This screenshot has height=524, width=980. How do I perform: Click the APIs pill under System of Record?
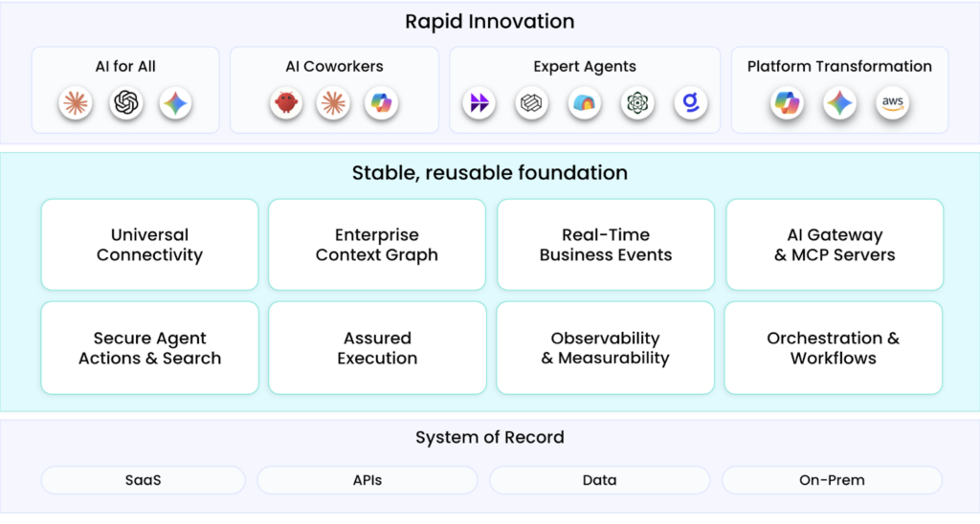tap(367, 480)
